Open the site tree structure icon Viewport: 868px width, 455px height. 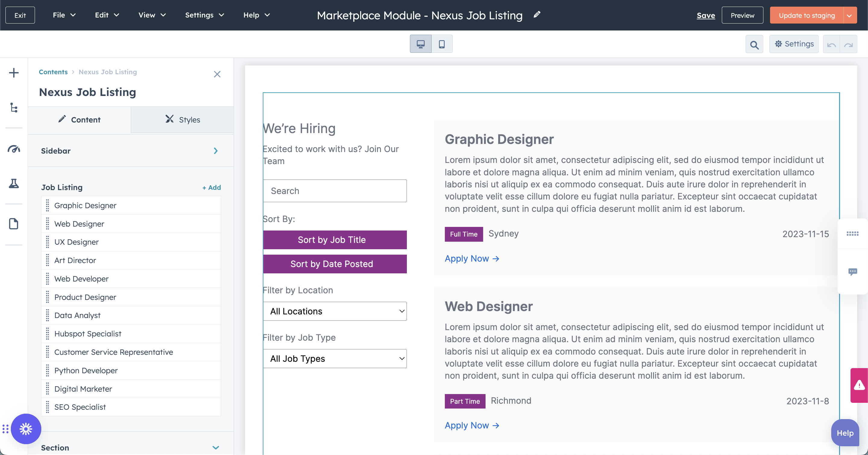(x=14, y=108)
